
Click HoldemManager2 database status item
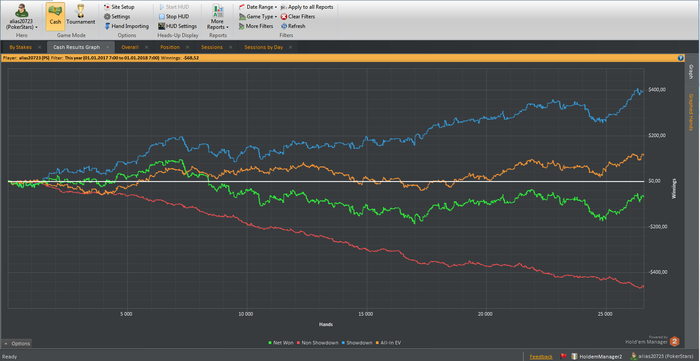coord(596,357)
